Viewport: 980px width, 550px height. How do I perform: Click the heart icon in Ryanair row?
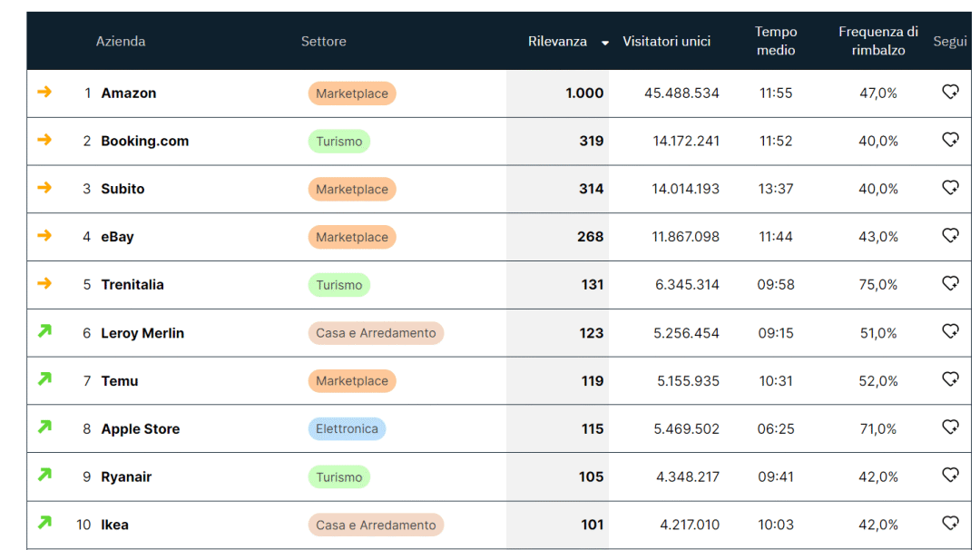point(950,476)
